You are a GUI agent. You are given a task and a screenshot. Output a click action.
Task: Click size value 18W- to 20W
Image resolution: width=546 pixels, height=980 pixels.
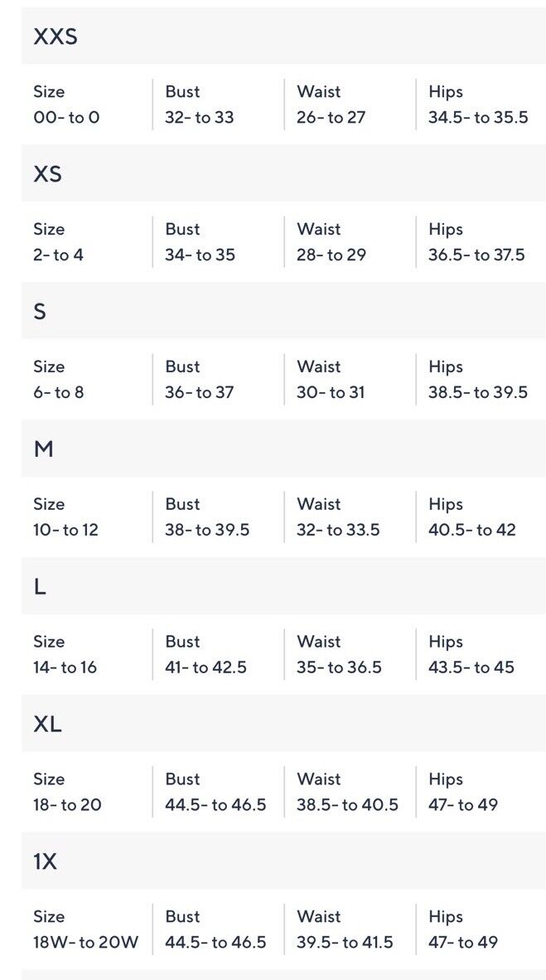coord(86,943)
